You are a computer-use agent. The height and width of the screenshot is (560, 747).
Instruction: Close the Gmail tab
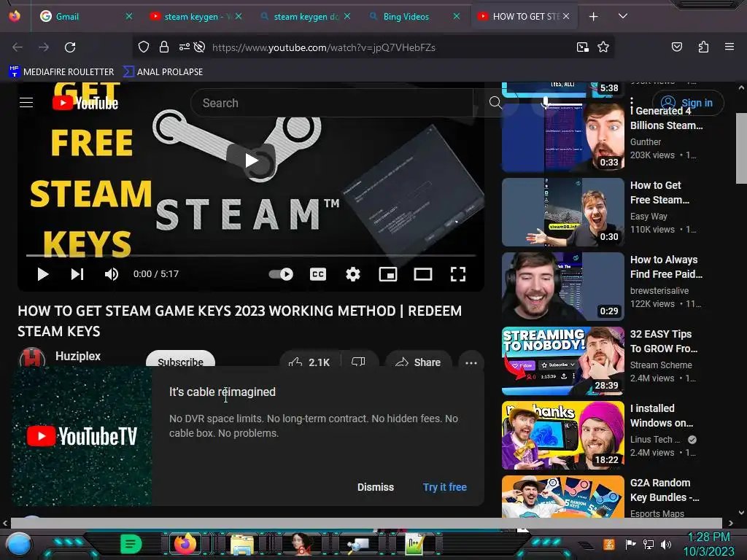click(129, 16)
